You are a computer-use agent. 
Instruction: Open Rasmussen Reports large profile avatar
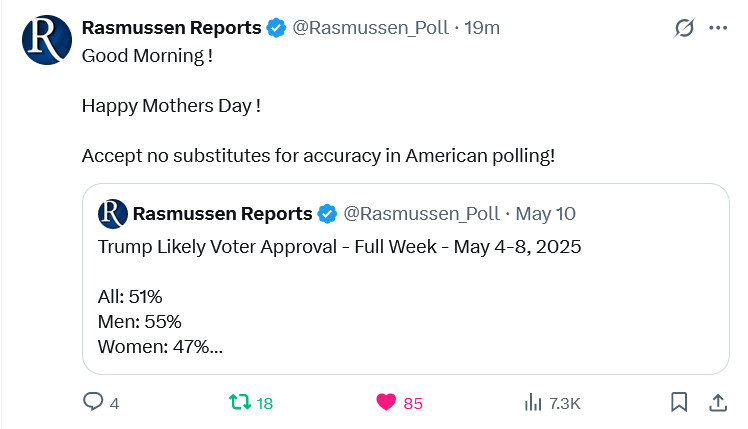(47, 40)
